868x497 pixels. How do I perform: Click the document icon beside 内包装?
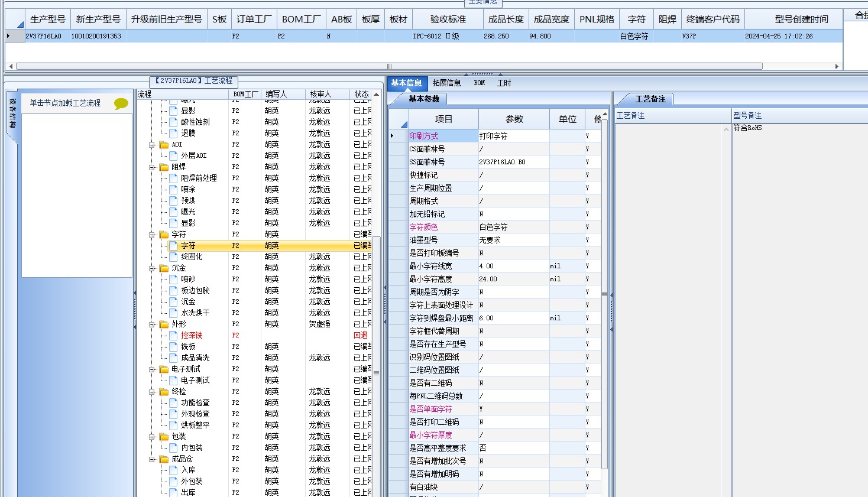click(x=173, y=448)
